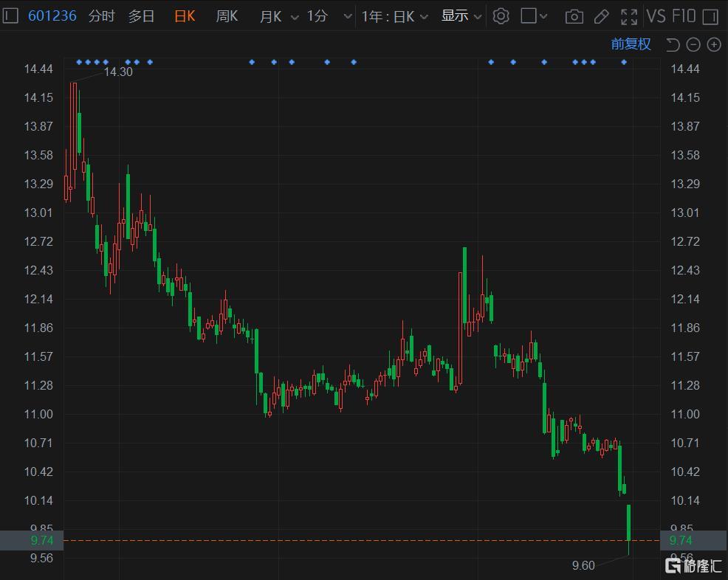728x580 pixels.
Task: Click the last blue diamond event marker
Action: (x=624, y=62)
